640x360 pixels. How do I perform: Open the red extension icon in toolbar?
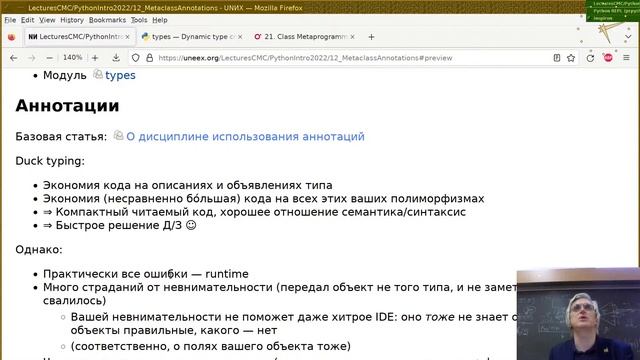tap(608, 58)
